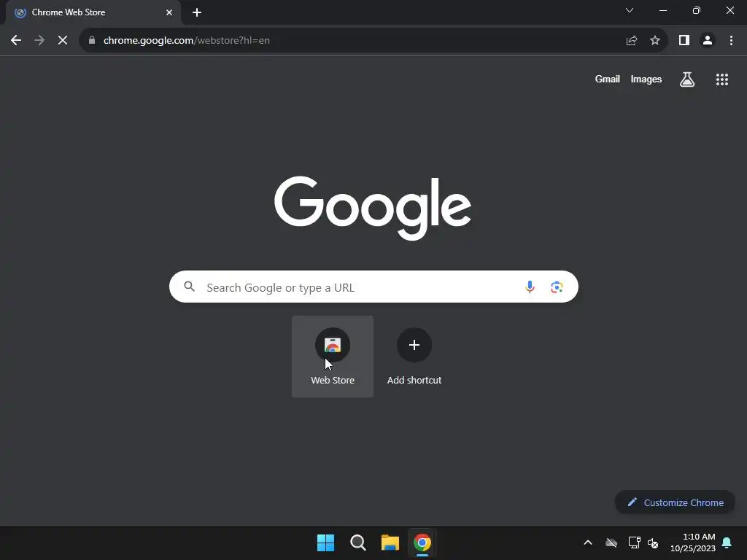View site information via the lock icon
The height and width of the screenshot is (560, 747).
pos(92,41)
